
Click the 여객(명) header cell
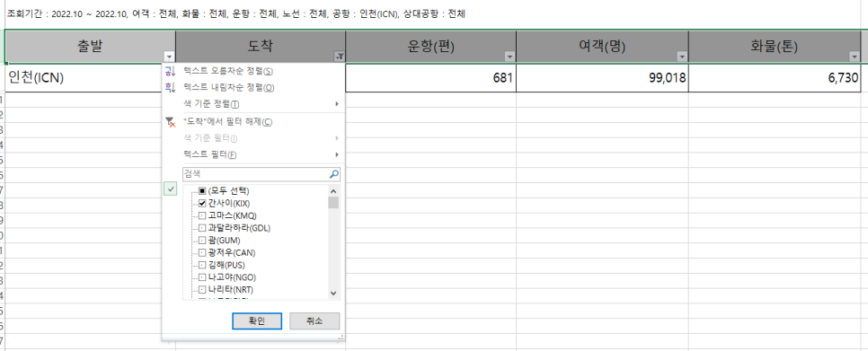(x=602, y=47)
